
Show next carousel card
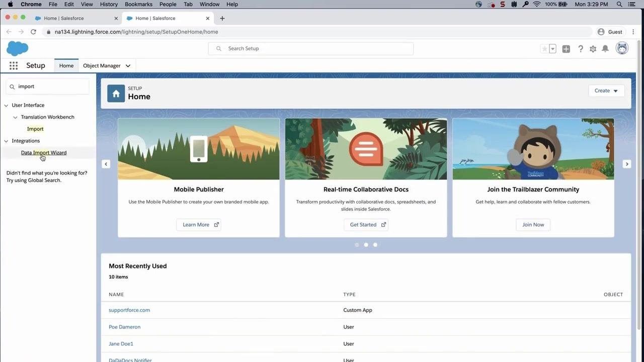click(627, 164)
